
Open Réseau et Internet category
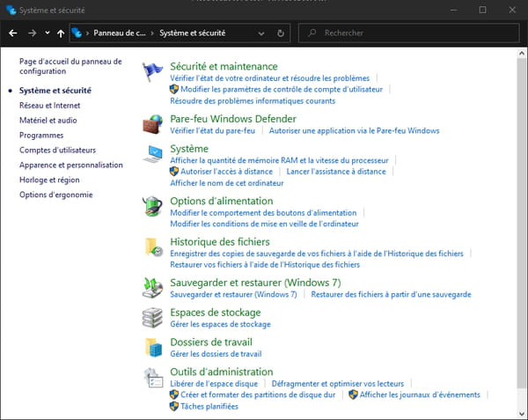(50, 106)
